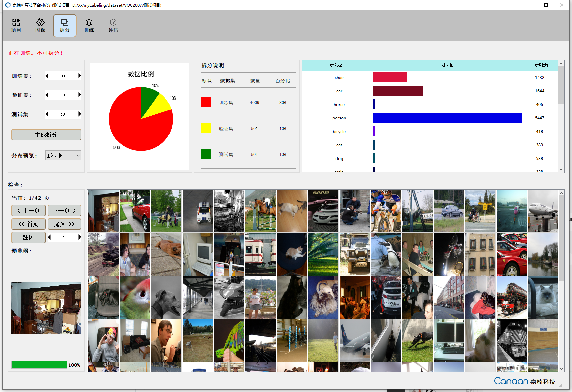This screenshot has width=572, height=392.
Task: Click the 类别数目 column header
Action: [x=542, y=65]
